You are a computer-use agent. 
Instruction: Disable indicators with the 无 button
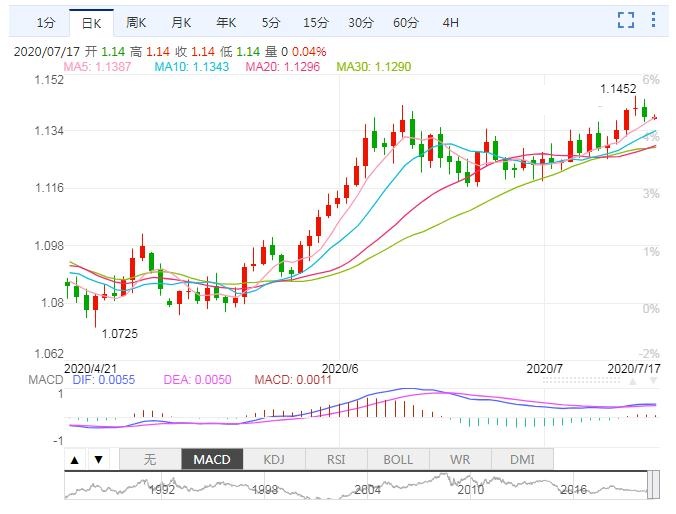(150, 460)
